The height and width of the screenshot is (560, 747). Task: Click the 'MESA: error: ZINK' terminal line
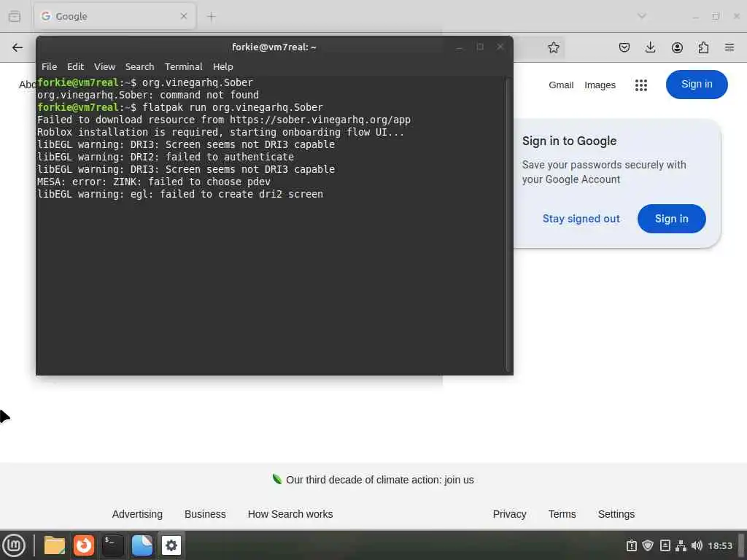[153, 182]
